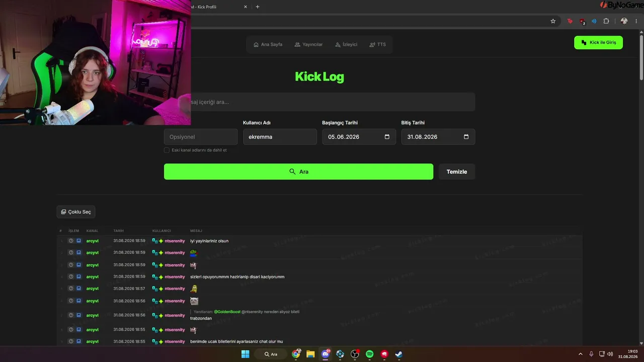This screenshot has height=362, width=644.
Task: Open the browser extensions puzzle icon
Action: [606, 21]
